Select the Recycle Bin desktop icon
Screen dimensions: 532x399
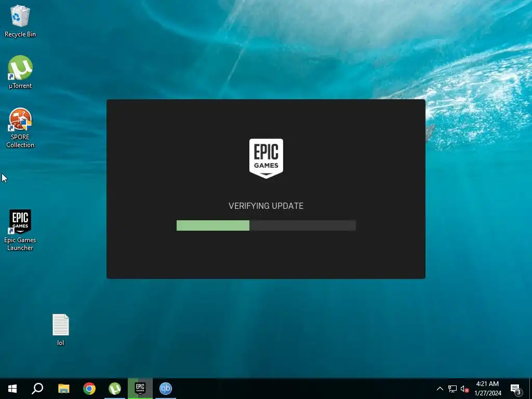click(x=20, y=21)
